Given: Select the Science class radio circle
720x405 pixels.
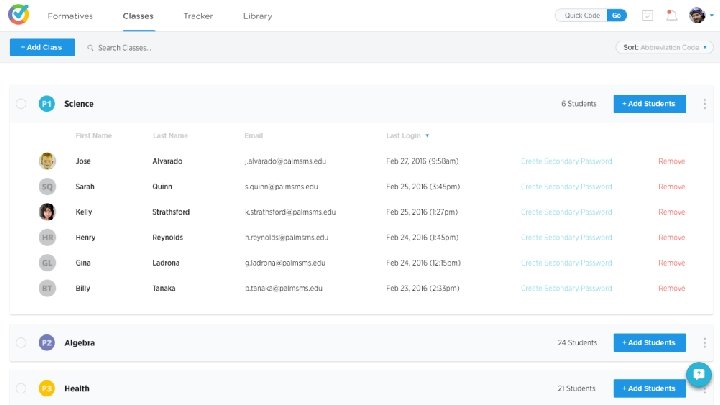Looking at the screenshot, I should point(21,104).
